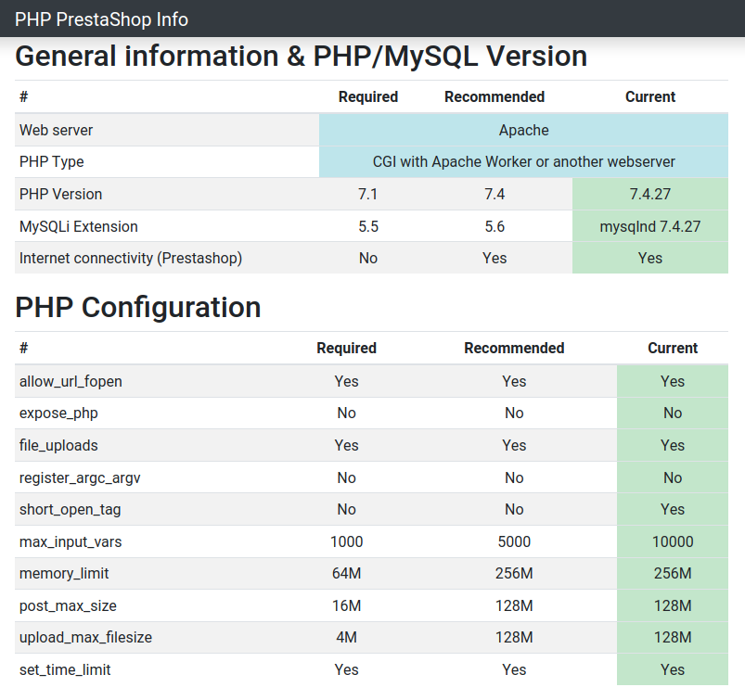Click memory_limit recommended 256M value
745x700 pixels.
(x=514, y=574)
